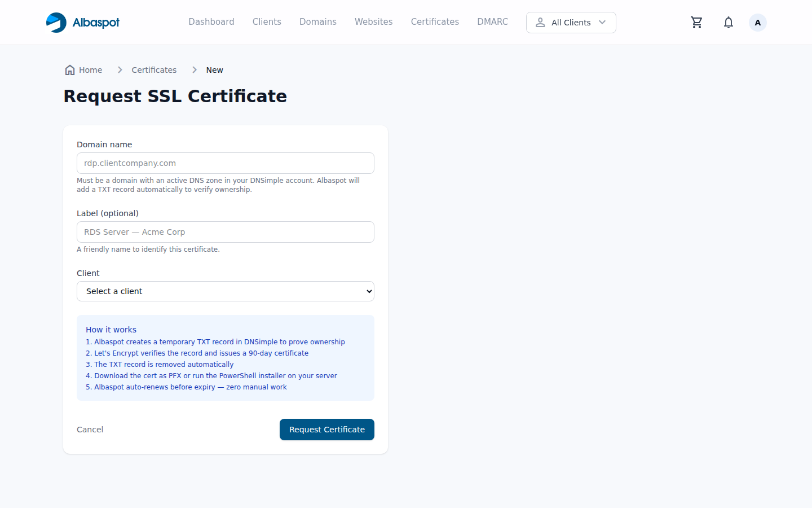The width and height of the screenshot is (812, 508).
Task: Open the 'Select a client' dropdown
Action: [225, 291]
